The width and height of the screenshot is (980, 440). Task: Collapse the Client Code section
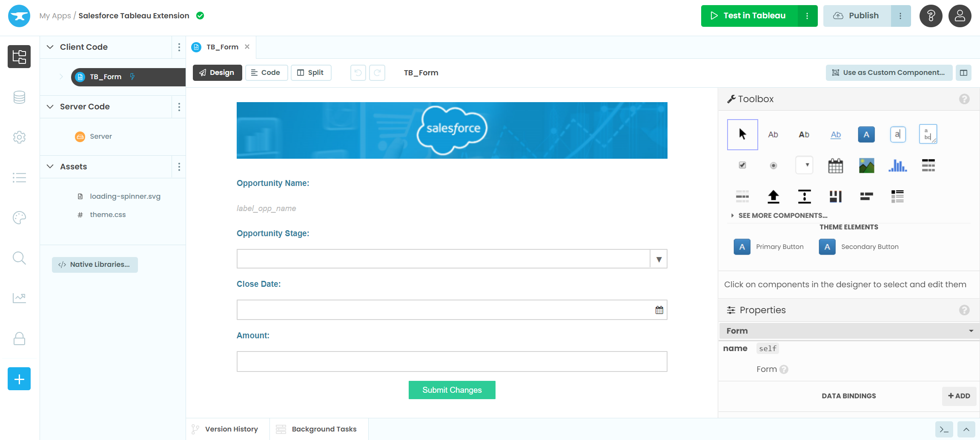click(50, 47)
